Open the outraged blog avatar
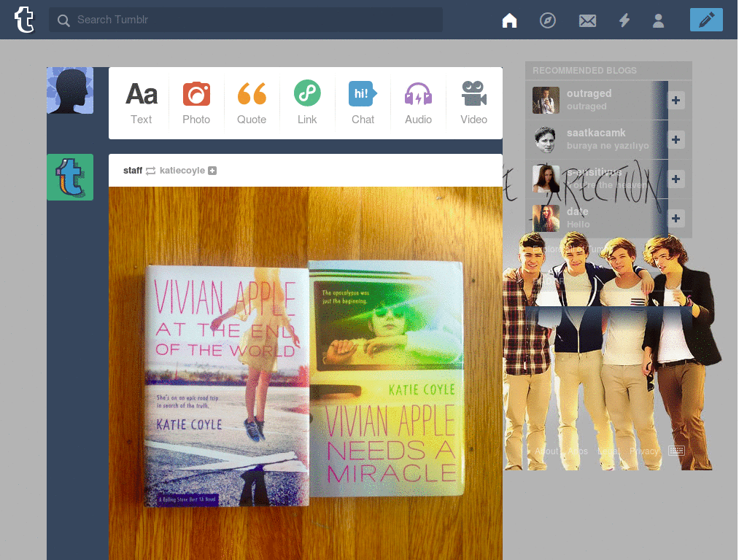The width and height of the screenshot is (747, 560). [x=546, y=100]
